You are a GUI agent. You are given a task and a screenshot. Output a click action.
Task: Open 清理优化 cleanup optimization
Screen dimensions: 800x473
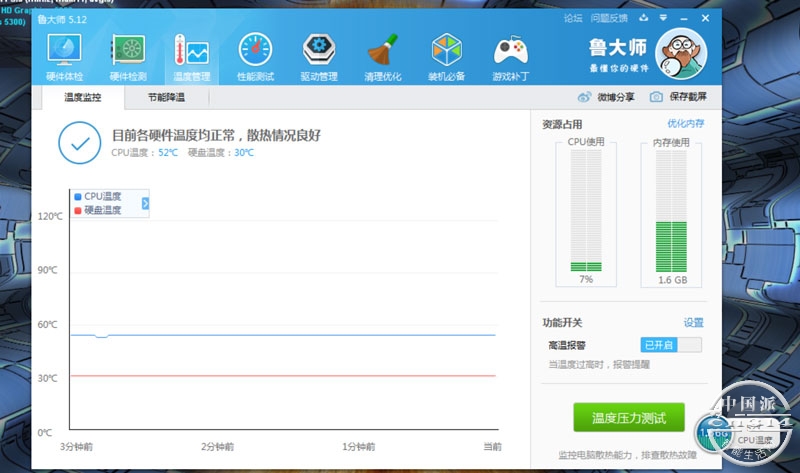pos(383,57)
